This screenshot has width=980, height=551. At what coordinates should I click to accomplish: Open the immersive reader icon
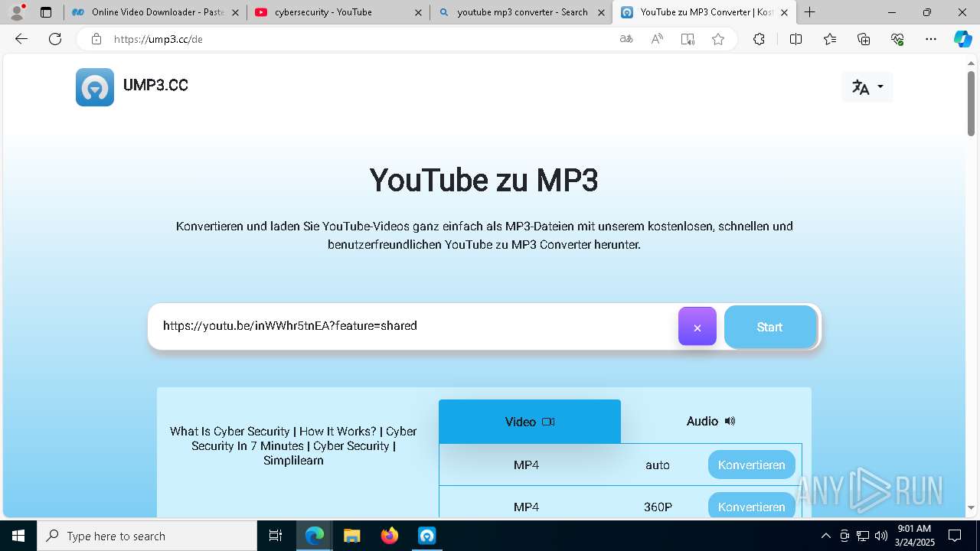pos(688,39)
